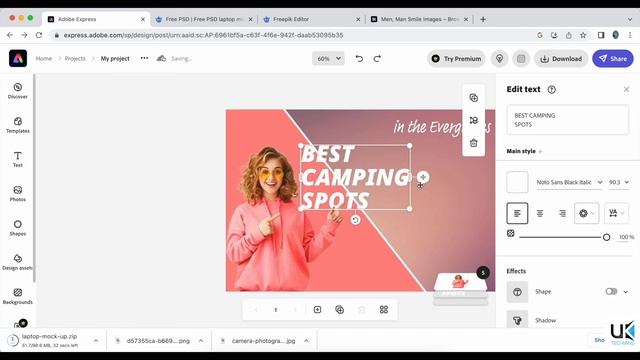The width and height of the screenshot is (640, 360).
Task: Align text center
Action: [540, 213]
